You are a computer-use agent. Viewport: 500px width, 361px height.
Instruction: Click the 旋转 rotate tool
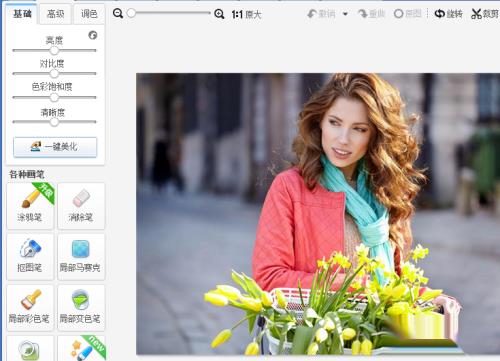click(449, 14)
